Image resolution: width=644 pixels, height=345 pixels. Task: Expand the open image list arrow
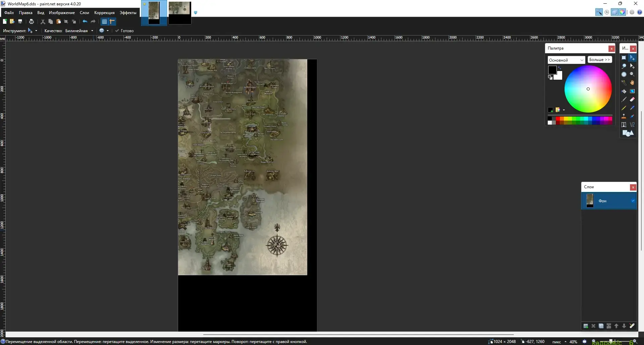pyautogui.click(x=196, y=13)
